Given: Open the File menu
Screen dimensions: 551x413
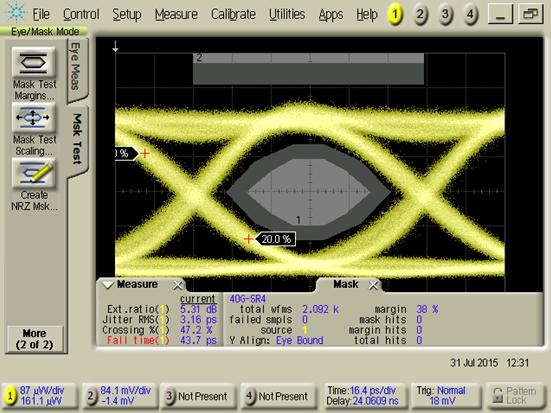Looking at the screenshot, I should (x=41, y=14).
